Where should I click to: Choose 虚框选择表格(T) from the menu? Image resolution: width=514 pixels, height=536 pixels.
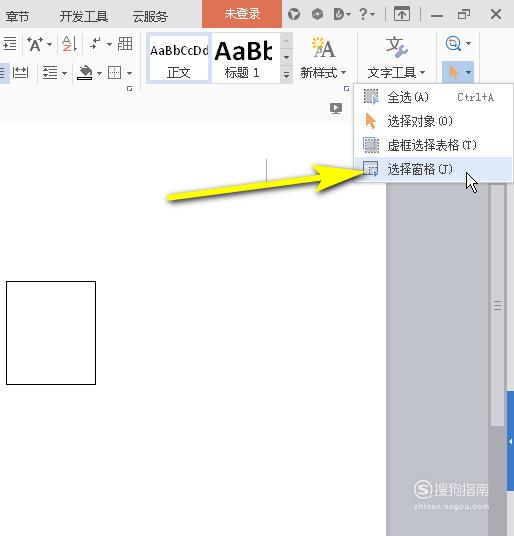[433, 145]
